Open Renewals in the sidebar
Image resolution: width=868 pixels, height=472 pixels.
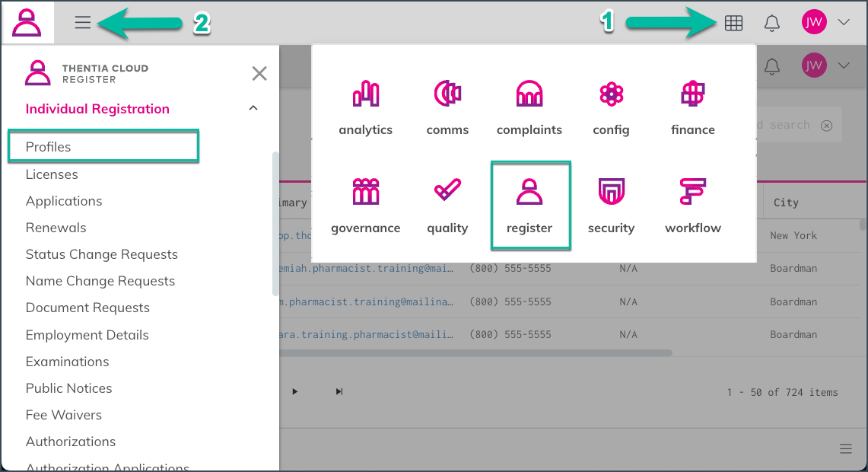56,228
